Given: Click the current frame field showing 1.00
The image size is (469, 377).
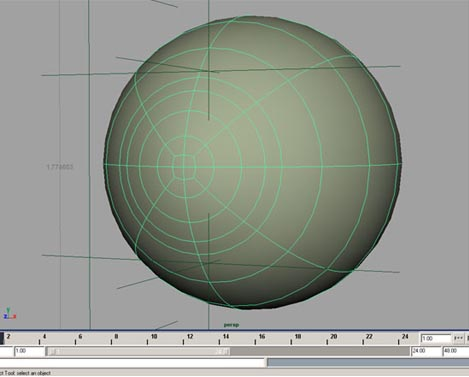Looking at the screenshot, I should point(436,338).
